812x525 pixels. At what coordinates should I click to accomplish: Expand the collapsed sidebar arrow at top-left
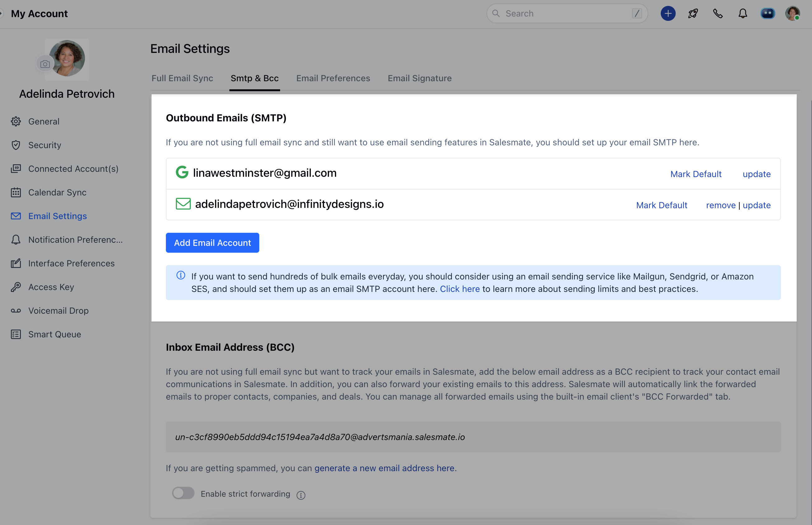click(x=2, y=14)
